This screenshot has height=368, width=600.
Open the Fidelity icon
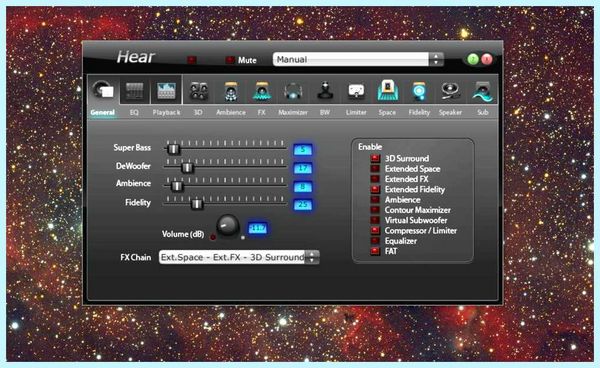pyautogui.click(x=419, y=91)
